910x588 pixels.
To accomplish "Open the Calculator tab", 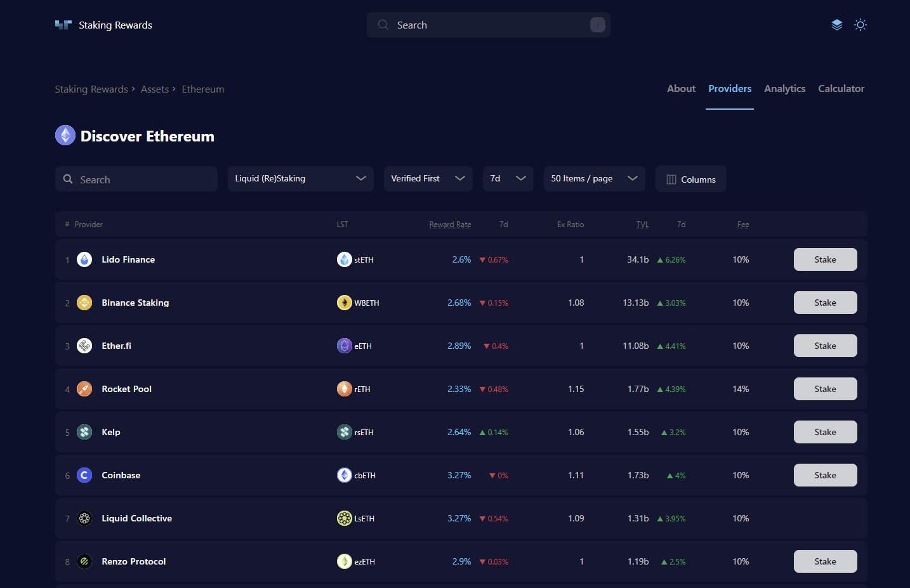I will pos(841,89).
